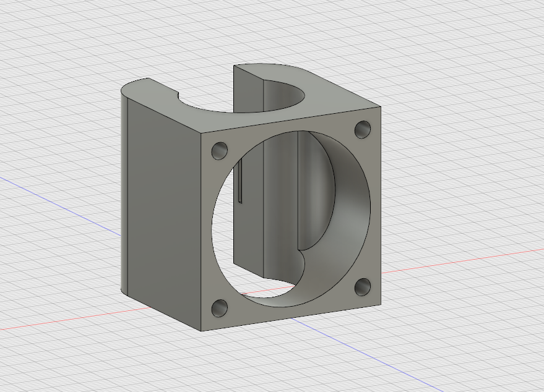This screenshot has height=392, width=544.
Task: Click the blue axis line in lower-right grid
Action: coord(368,356)
